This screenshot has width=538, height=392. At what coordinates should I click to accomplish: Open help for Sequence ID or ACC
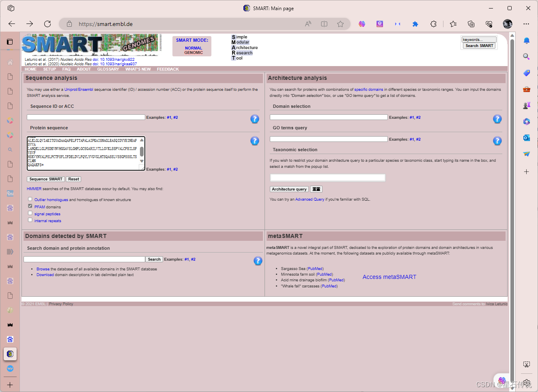(x=254, y=119)
